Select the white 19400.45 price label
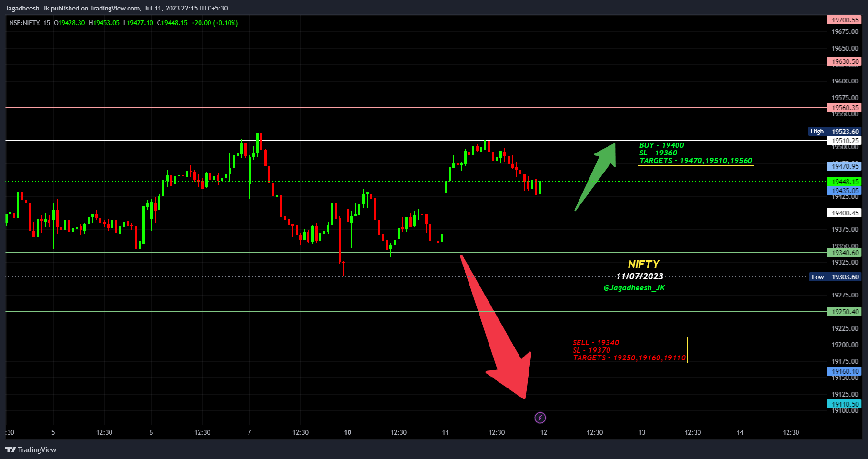 (844, 213)
